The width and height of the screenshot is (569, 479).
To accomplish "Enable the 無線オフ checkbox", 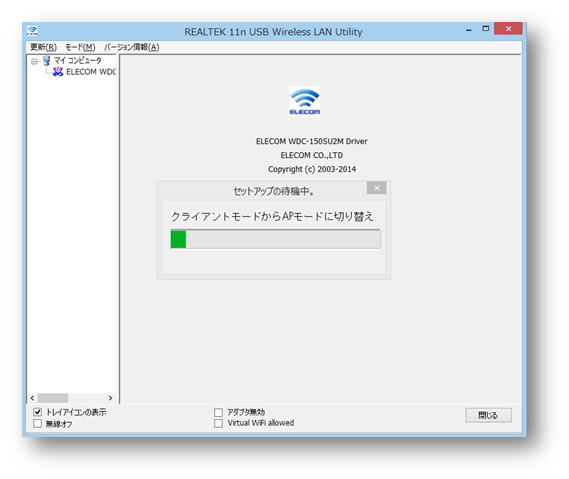I will point(37,423).
